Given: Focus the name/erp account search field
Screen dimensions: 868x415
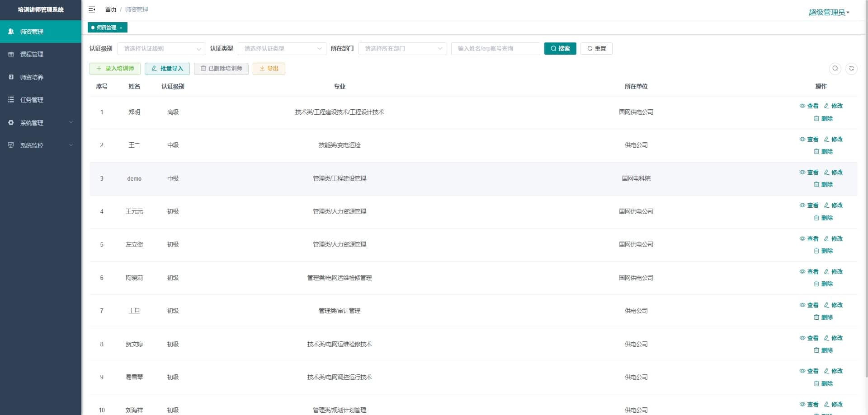Looking at the screenshot, I should pos(495,49).
